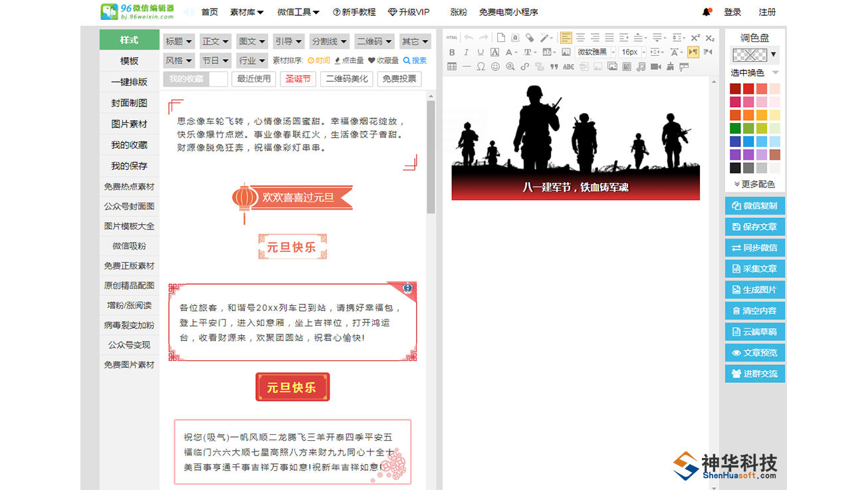Open the 微信工具 menu

pos(298,12)
